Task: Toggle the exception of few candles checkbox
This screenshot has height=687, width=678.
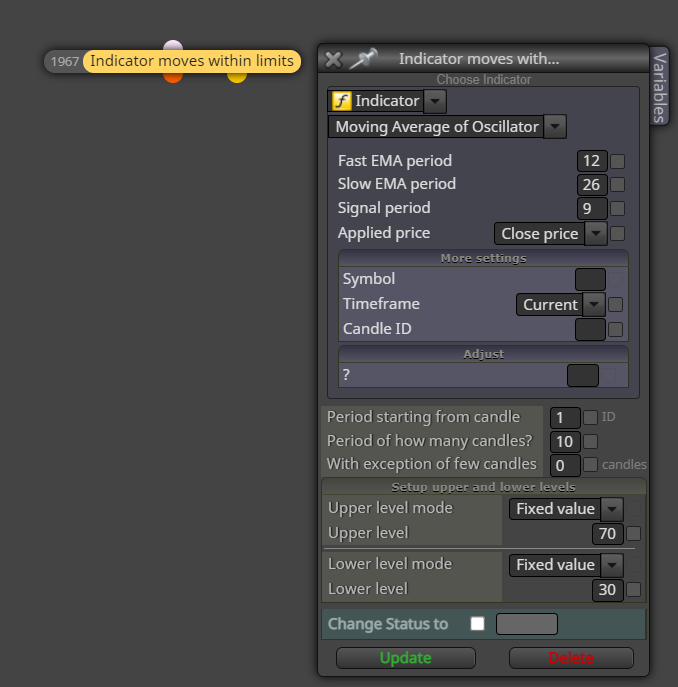Action: (591, 465)
